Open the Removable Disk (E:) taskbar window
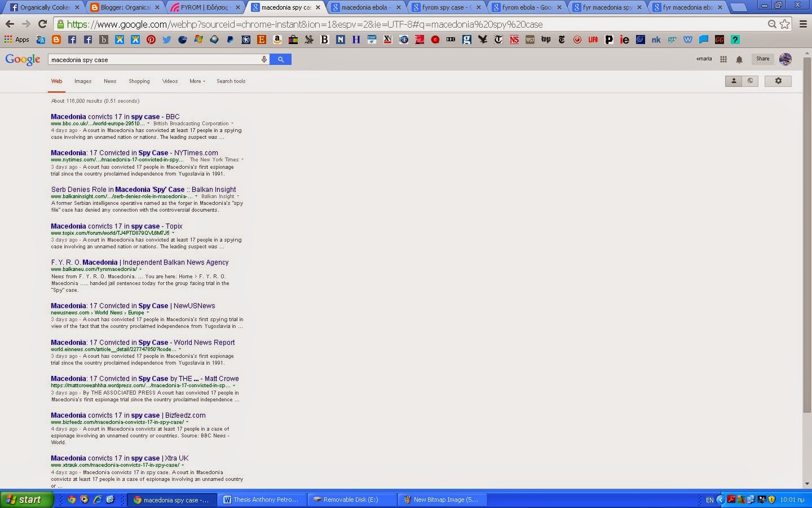Image resolution: width=812 pixels, height=508 pixels. pyautogui.click(x=352, y=500)
